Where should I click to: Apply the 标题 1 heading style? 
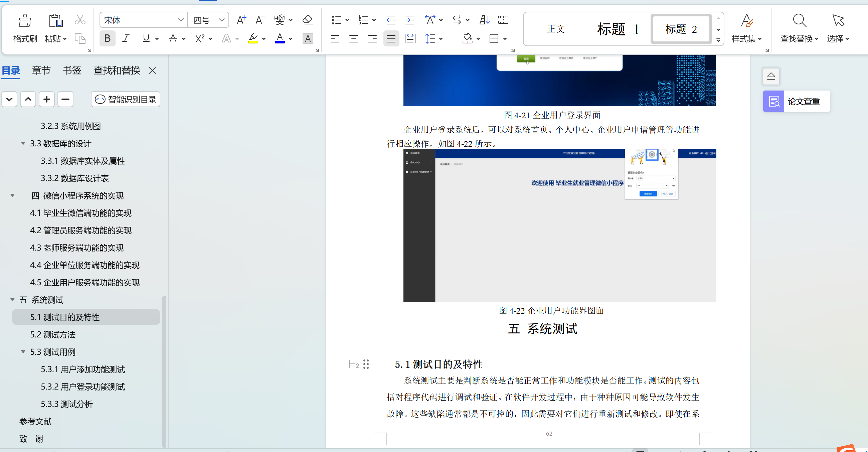tap(618, 29)
